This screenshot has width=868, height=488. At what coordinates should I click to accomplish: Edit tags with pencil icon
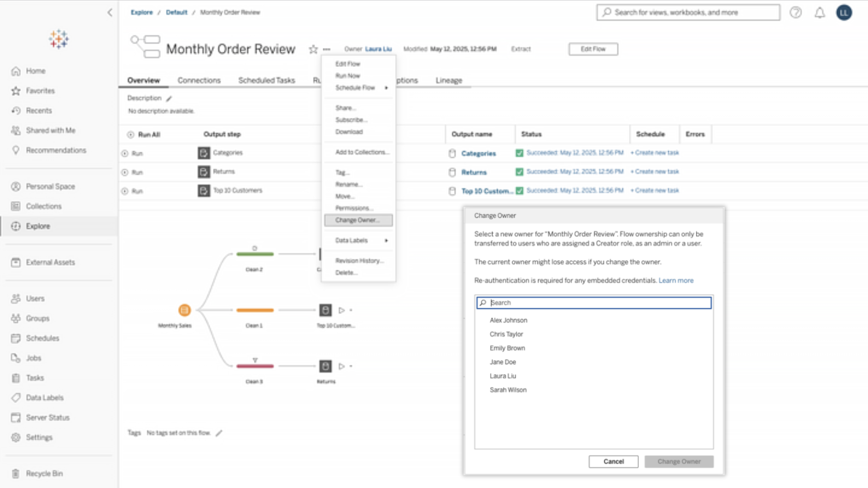219,433
